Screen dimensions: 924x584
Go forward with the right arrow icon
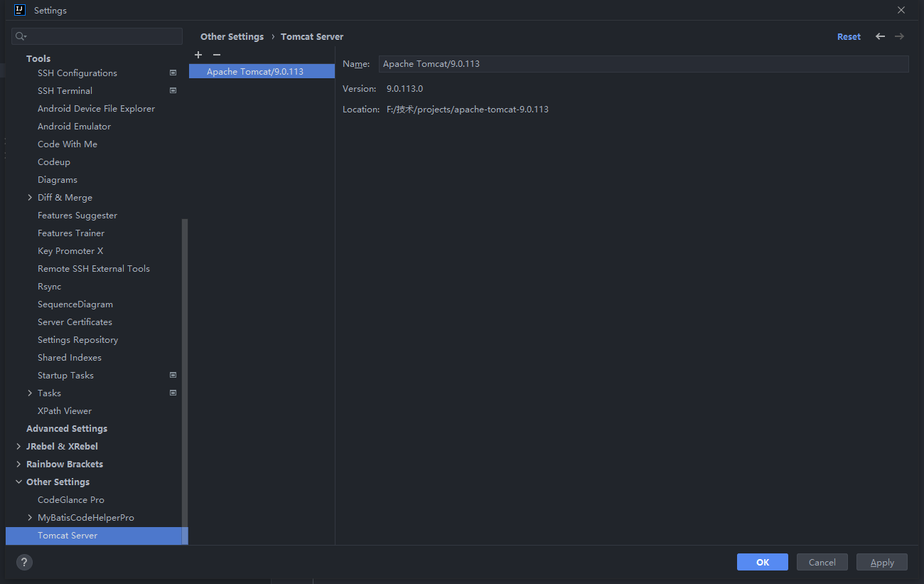tap(899, 36)
